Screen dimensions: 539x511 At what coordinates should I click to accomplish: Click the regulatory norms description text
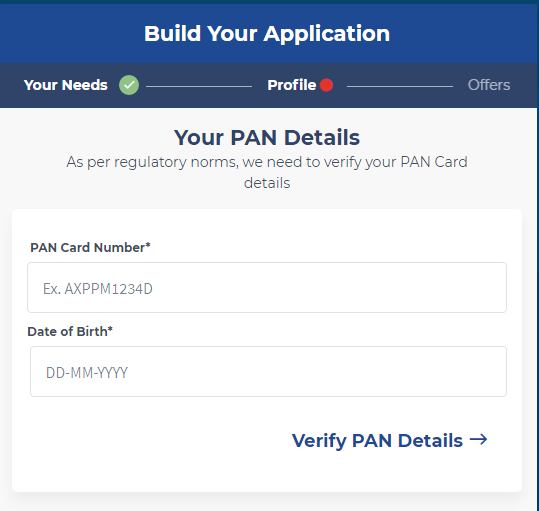[267, 172]
